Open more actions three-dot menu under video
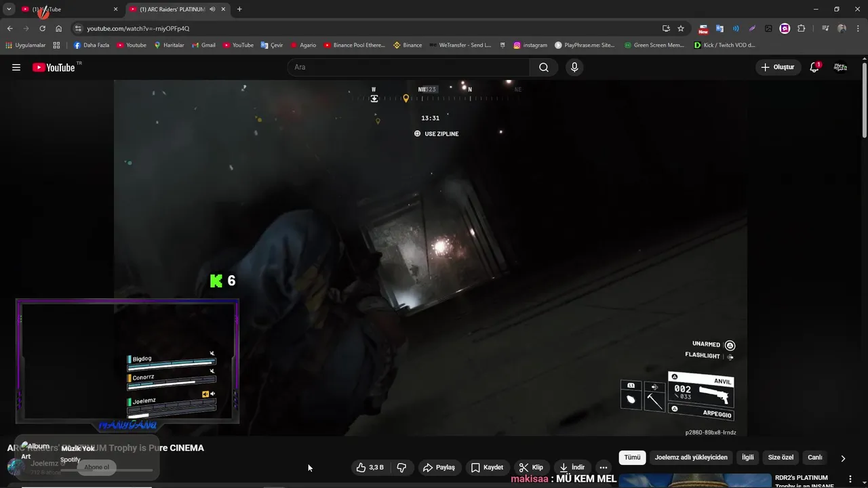The image size is (868, 488). pyautogui.click(x=604, y=467)
